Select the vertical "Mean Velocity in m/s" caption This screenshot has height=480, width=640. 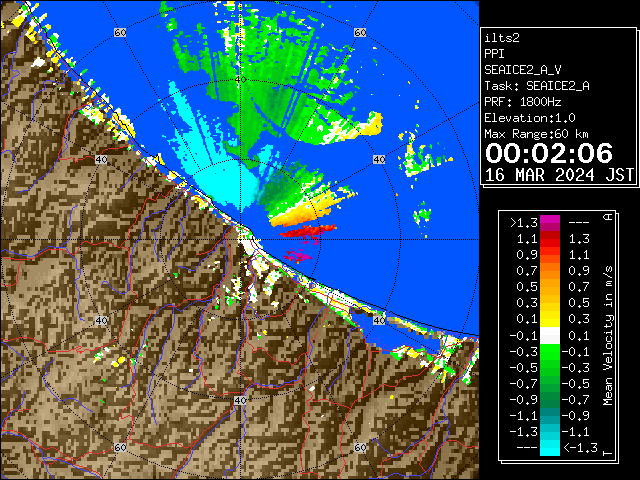608,336
